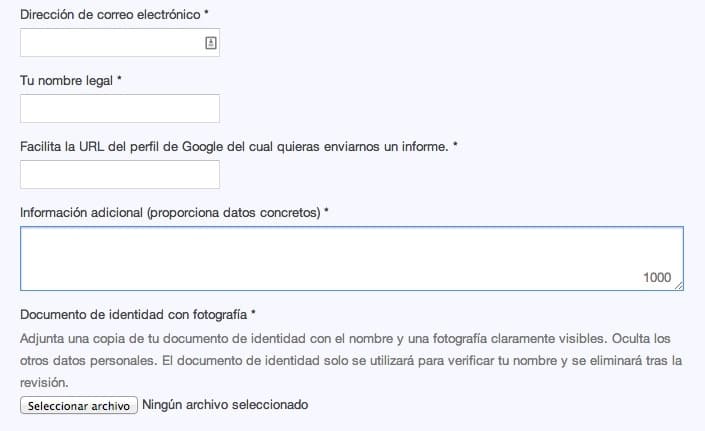
Task: Grab the textarea resize handle corner
Action: pos(679,287)
